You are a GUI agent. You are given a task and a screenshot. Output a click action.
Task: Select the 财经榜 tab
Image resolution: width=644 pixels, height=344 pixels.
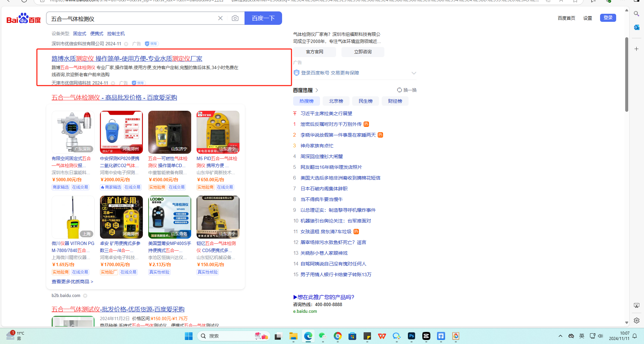(395, 101)
